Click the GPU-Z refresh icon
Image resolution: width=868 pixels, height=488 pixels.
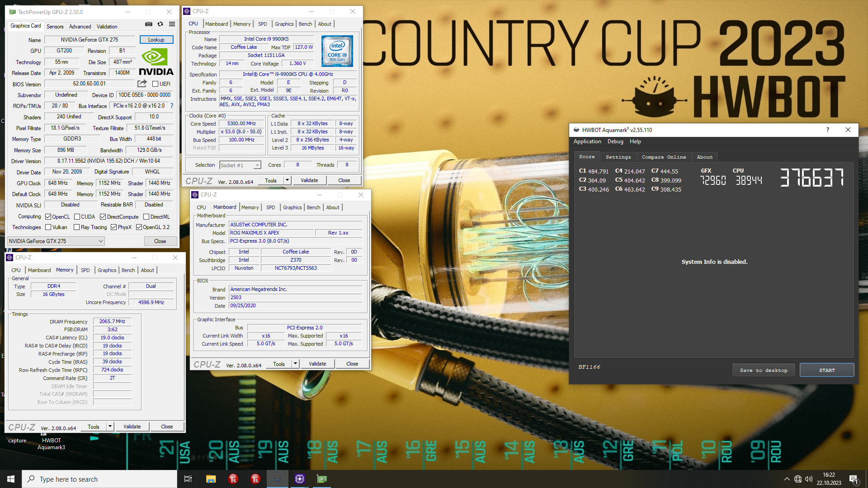160,24
